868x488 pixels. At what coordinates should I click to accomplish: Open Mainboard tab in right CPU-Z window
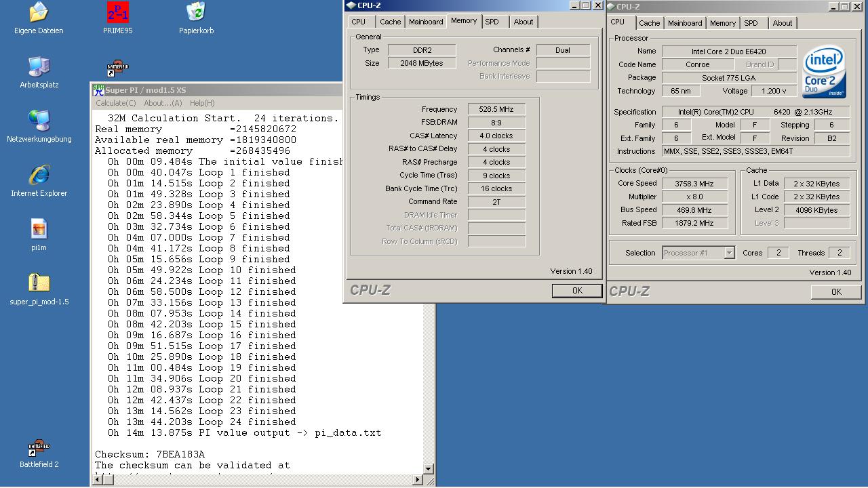point(685,23)
